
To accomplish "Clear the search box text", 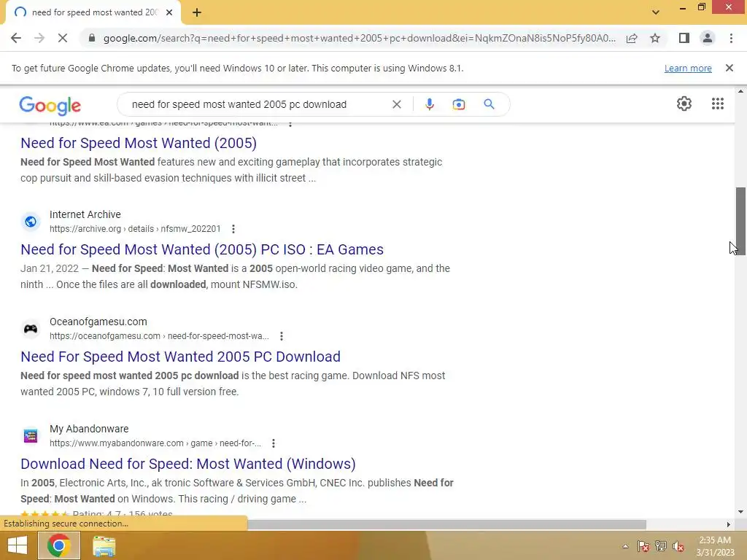I will 396,104.
